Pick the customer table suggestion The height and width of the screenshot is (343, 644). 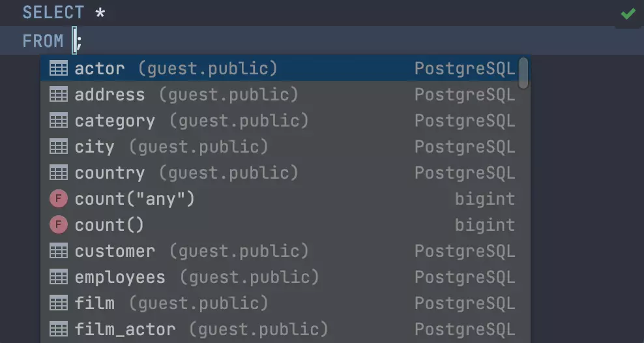pyautogui.click(x=115, y=251)
